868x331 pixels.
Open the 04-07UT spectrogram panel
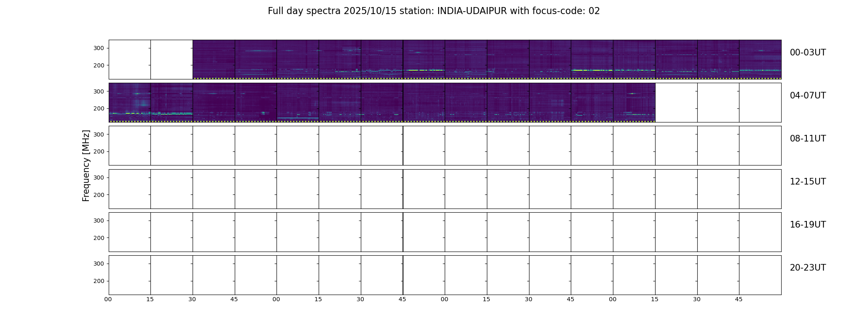click(445, 103)
